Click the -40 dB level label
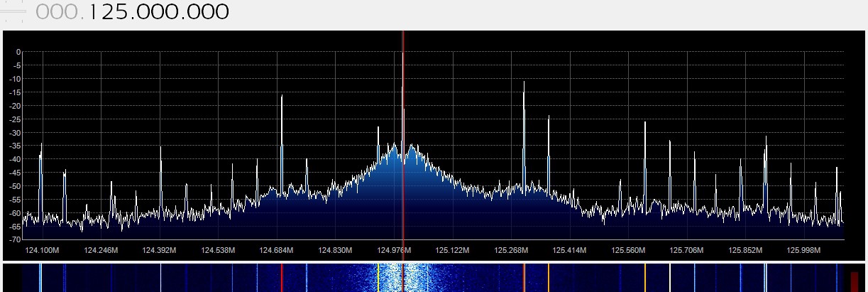This screenshot has height=292, width=868. (x=15, y=159)
